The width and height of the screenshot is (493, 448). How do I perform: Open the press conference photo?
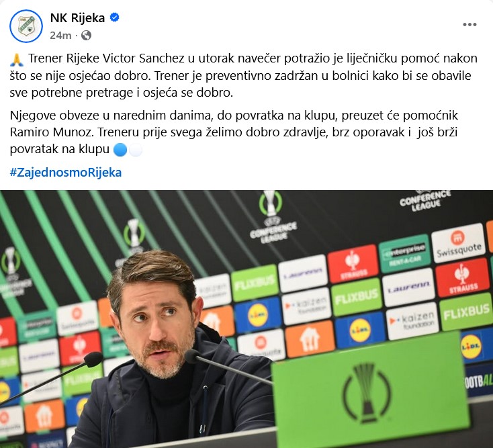click(246, 319)
